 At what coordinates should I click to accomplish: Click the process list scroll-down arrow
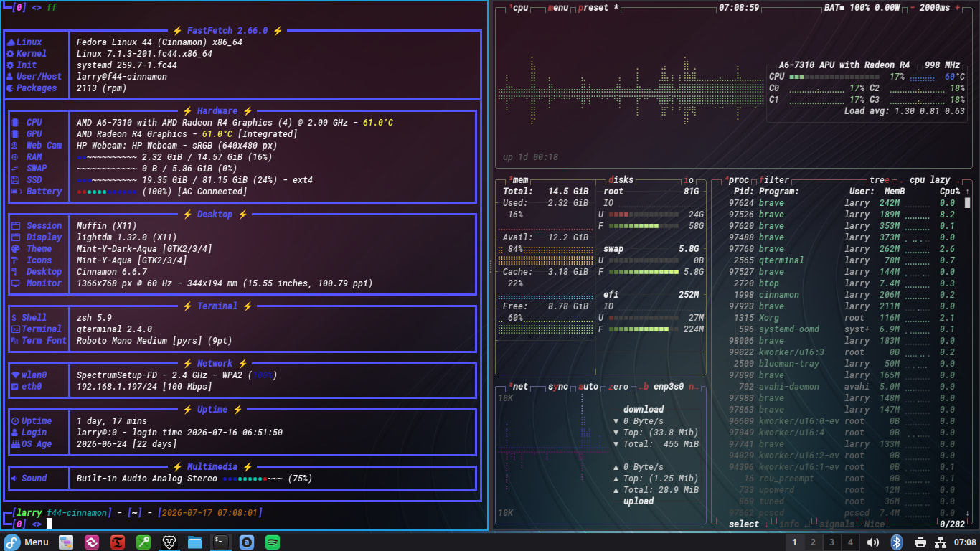coord(967,513)
